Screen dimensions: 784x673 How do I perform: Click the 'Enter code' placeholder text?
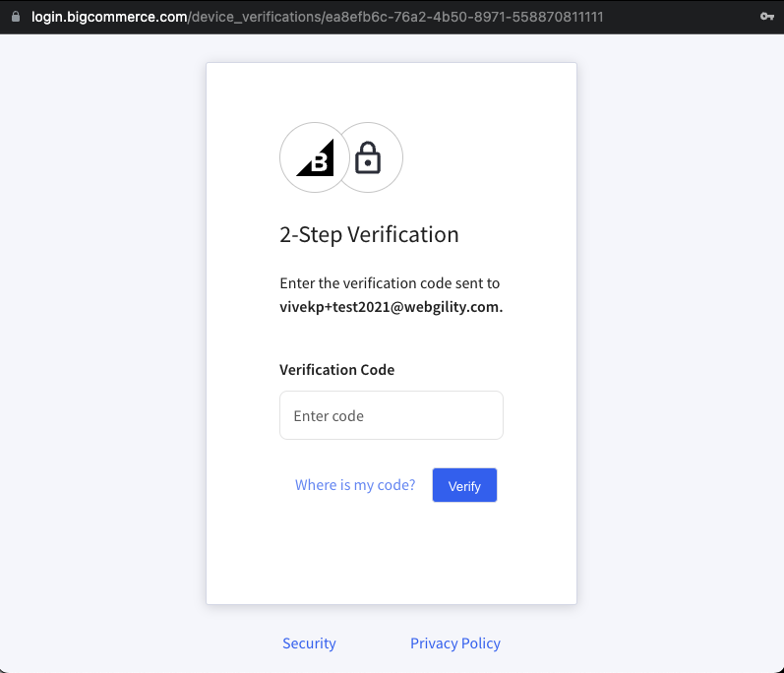coord(329,416)
